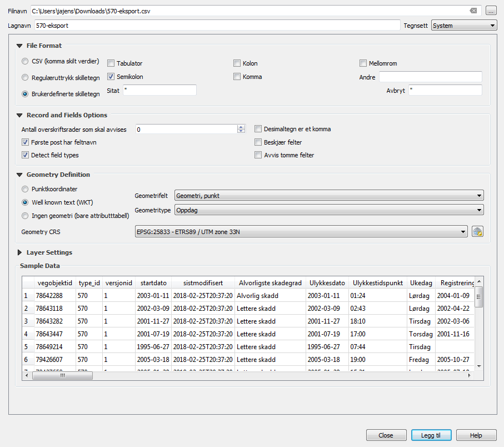The width and height of the screenshot is (504, 447).
Task: Open the Geometrifelt dropdown
Action: [x=329, y=196]
